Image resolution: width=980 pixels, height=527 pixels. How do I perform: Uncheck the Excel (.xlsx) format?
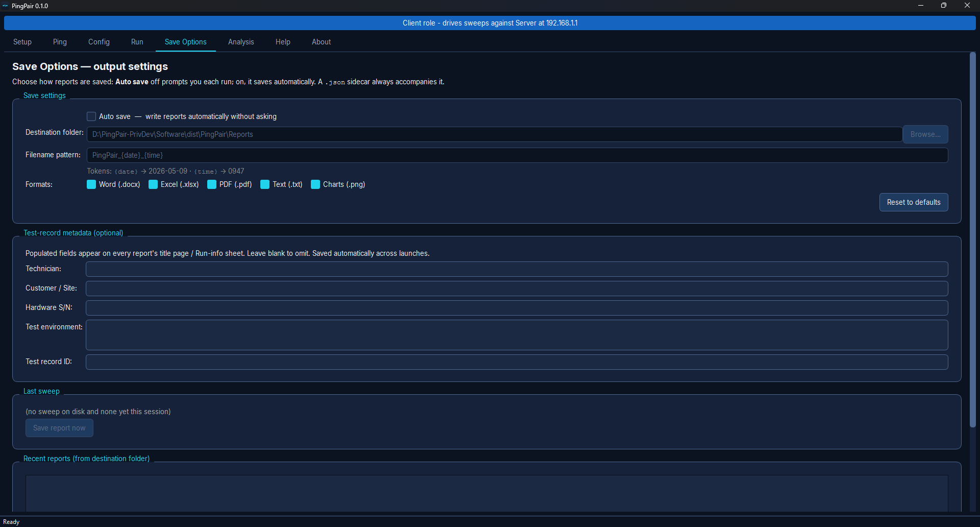click(x=153, y=184)
